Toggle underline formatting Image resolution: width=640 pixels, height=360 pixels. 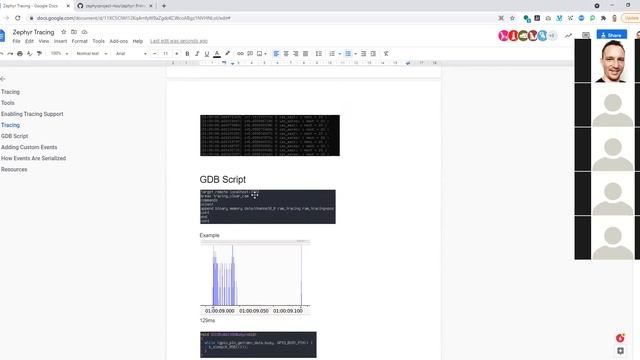[x=207, y=53]
